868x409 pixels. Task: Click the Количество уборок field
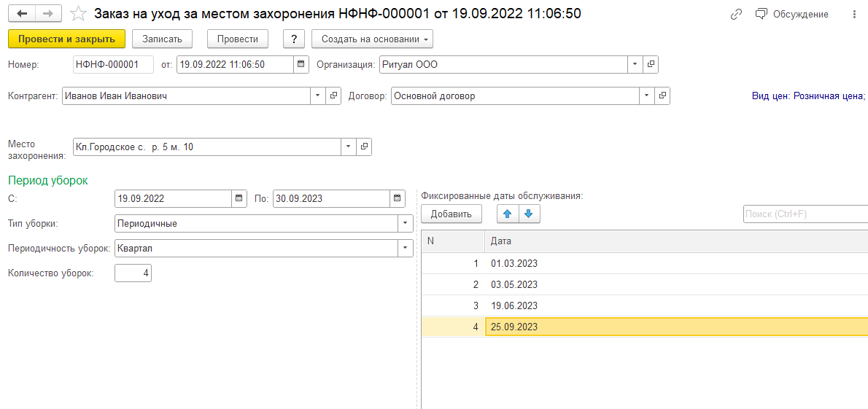coord(133,273)
